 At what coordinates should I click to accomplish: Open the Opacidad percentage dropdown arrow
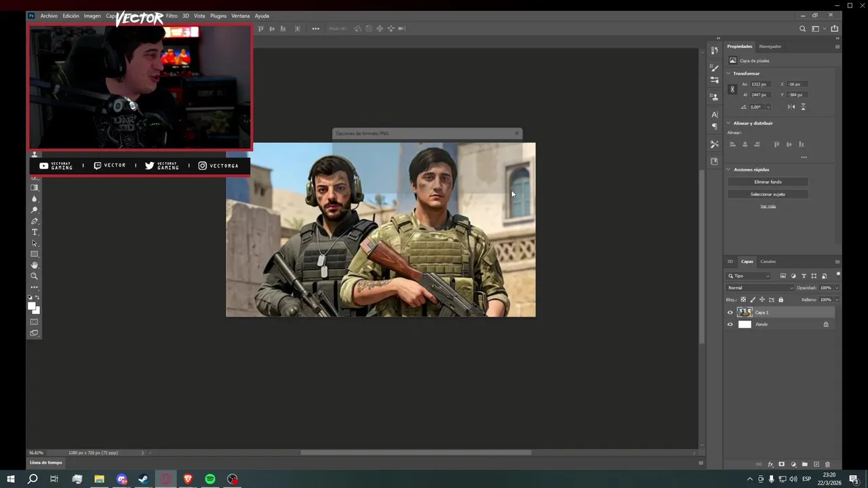pyautogui.click(x=837, y=288)
